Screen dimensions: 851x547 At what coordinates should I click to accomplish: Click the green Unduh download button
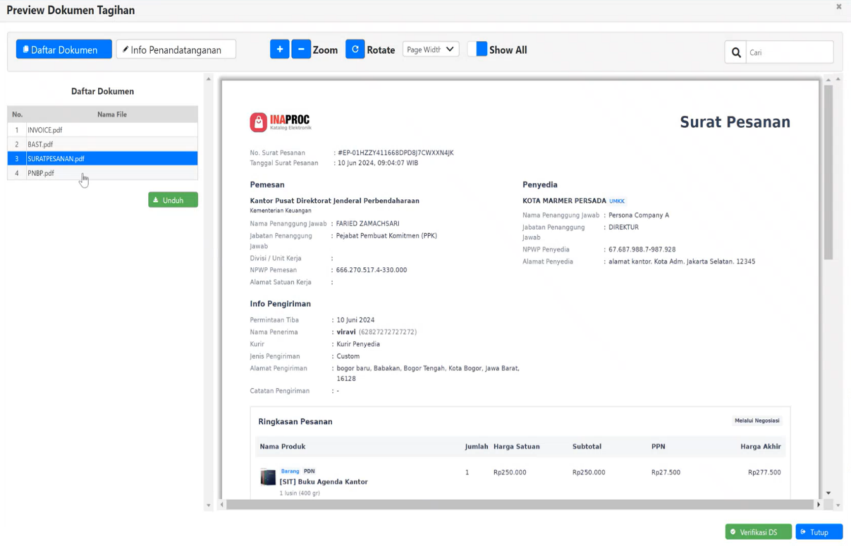(x=173, y=200)
